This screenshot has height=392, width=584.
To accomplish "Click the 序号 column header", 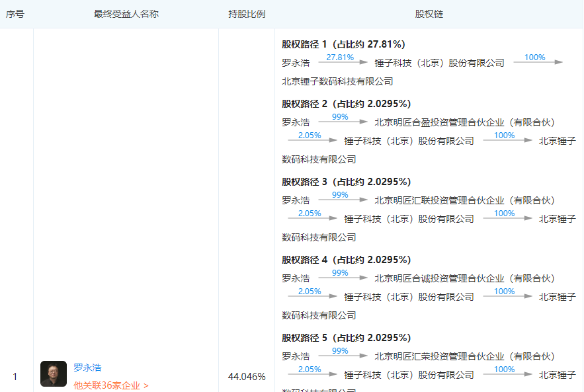I will click(15, 14).
